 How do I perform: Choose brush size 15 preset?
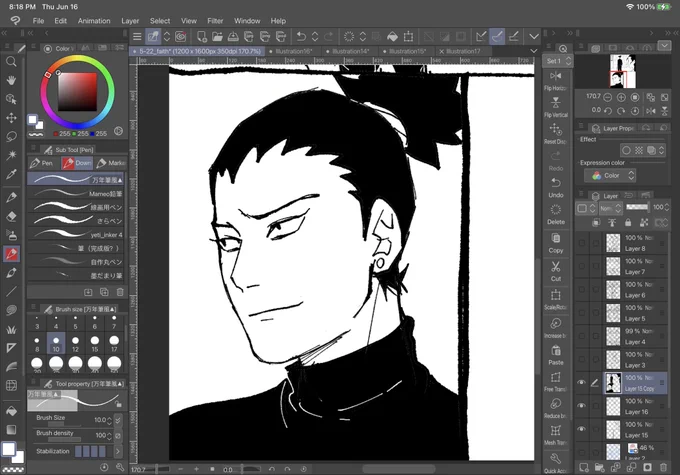[x=95, y=343]
